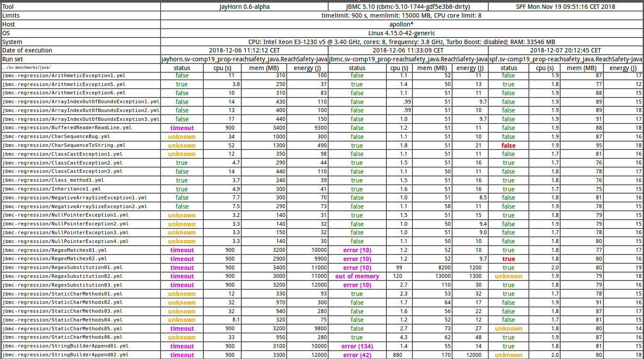Image resolution: width=644 pixels, height=359 pixels.
Task: Select JBMC's 4.3 cpu value for StaticCharMethods06
Action: point(404,337)
